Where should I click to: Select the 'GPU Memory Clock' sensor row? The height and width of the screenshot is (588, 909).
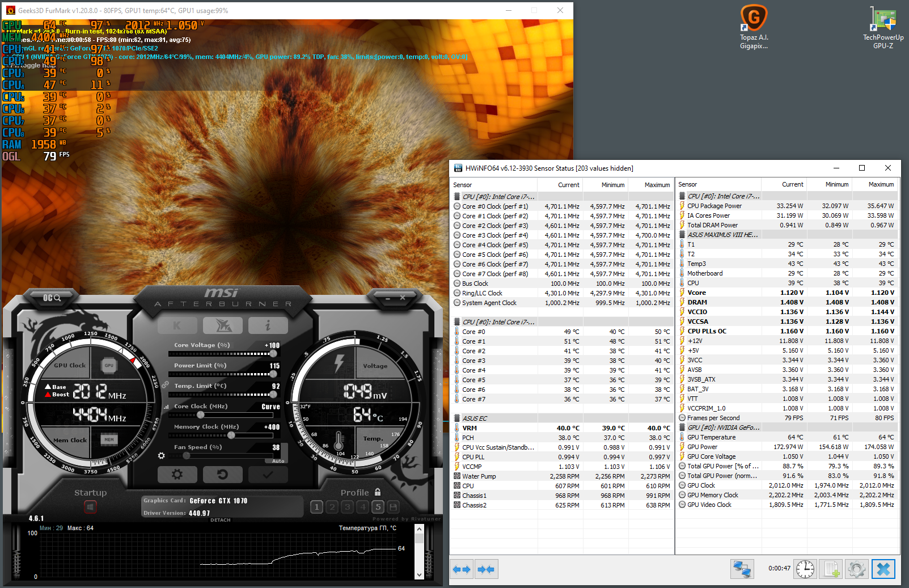(x=787, y=495)
